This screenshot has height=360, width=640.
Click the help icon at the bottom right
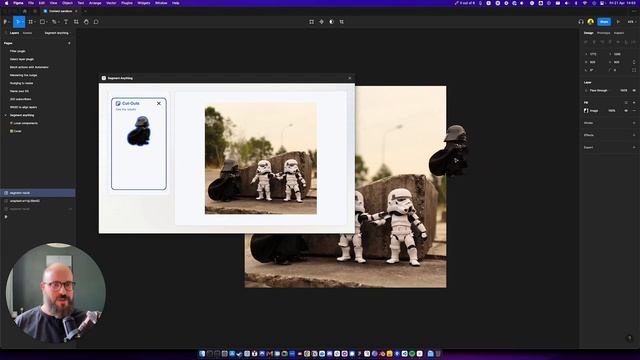point(629,338)
